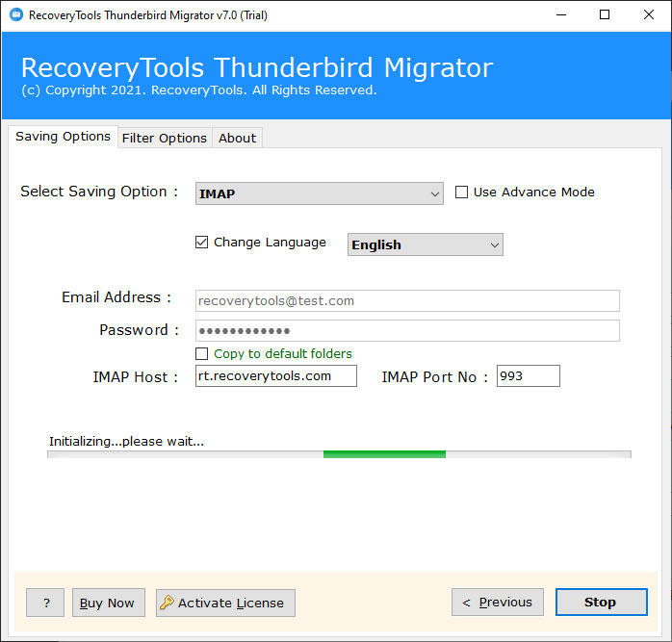
Task: Click the Select Saving Option label
Action: (99, 192)
